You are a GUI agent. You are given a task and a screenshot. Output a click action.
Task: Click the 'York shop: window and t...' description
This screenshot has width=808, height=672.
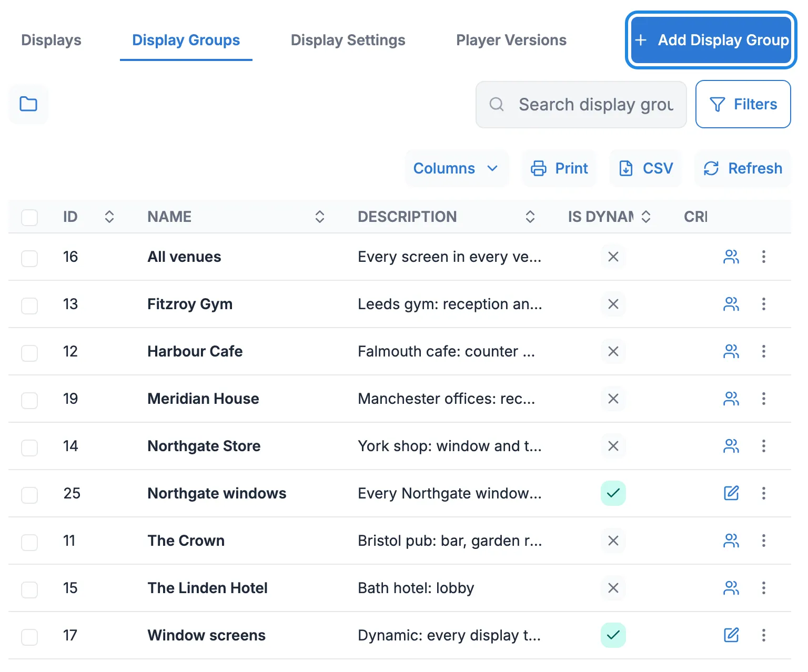click(x=450, y=446)
